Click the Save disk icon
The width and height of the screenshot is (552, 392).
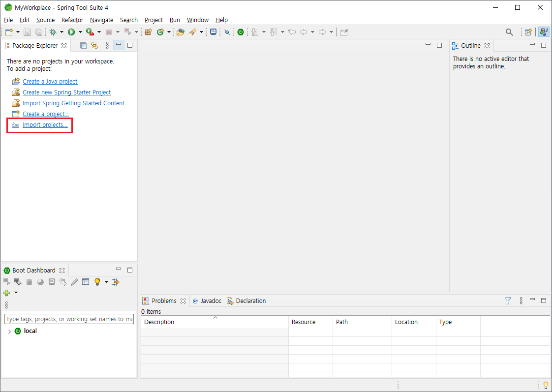[27, 32]
